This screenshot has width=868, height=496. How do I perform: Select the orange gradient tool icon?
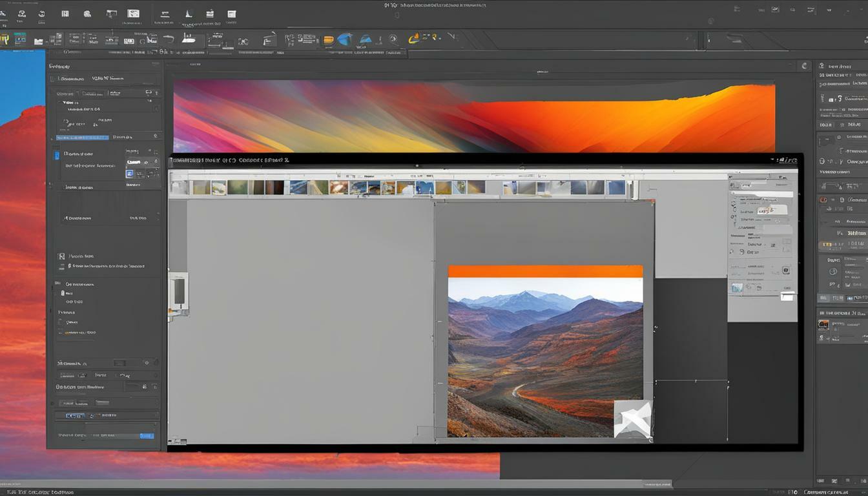(328, 39)
